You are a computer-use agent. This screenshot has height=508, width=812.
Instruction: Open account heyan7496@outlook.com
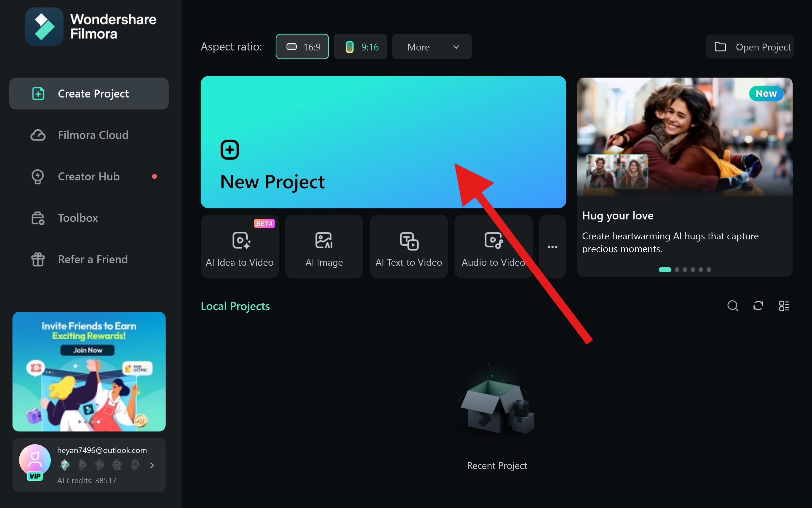102,450
